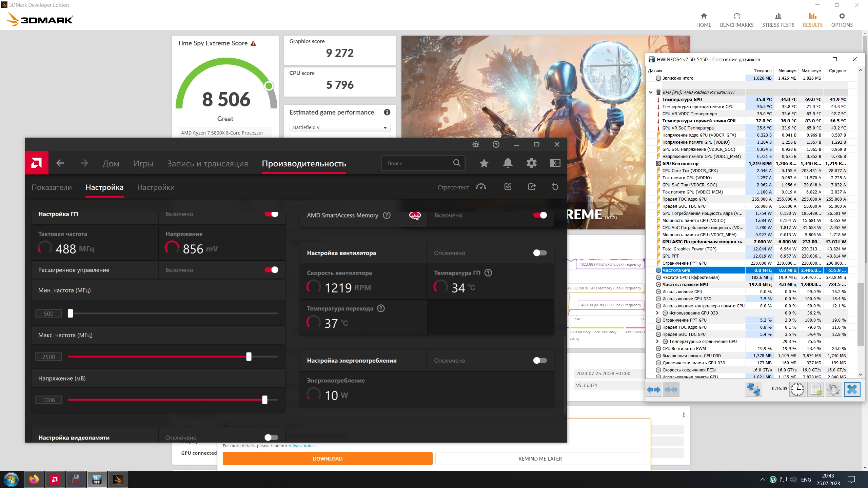Click the export tuning profile icon
Image resolution: width=868 pixels, height=488 pixels.
[x=532, y=187]
